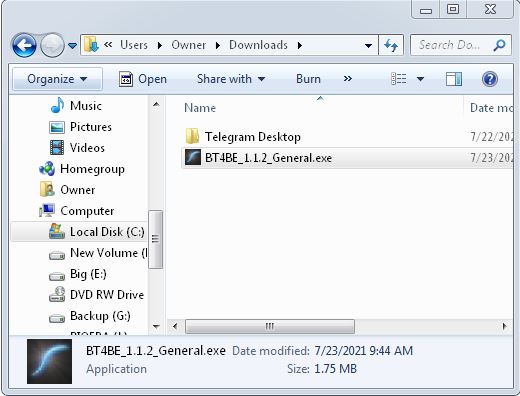Click the BT4BE executable file icon
This screenshot has width=520, height=396.
tap(193, 157)
